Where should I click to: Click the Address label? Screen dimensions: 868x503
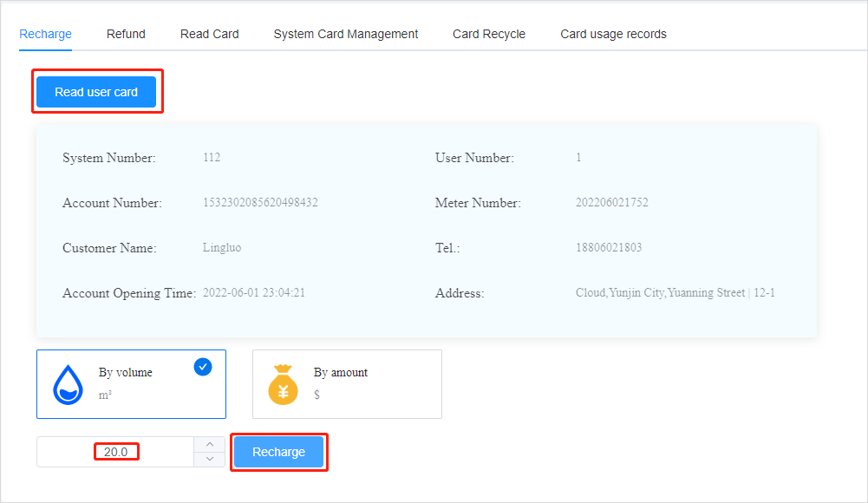click(x=460, y=293)
